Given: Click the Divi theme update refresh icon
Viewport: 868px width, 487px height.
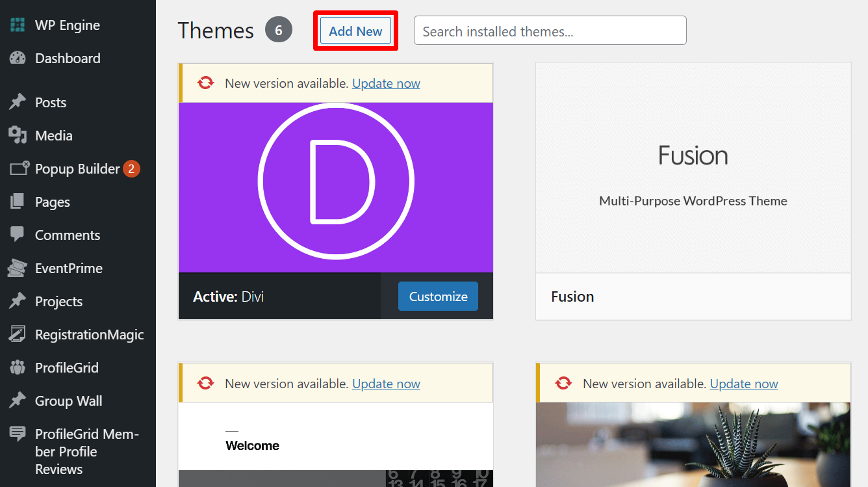Looking at the screenshot, I should tap(205, 83).
